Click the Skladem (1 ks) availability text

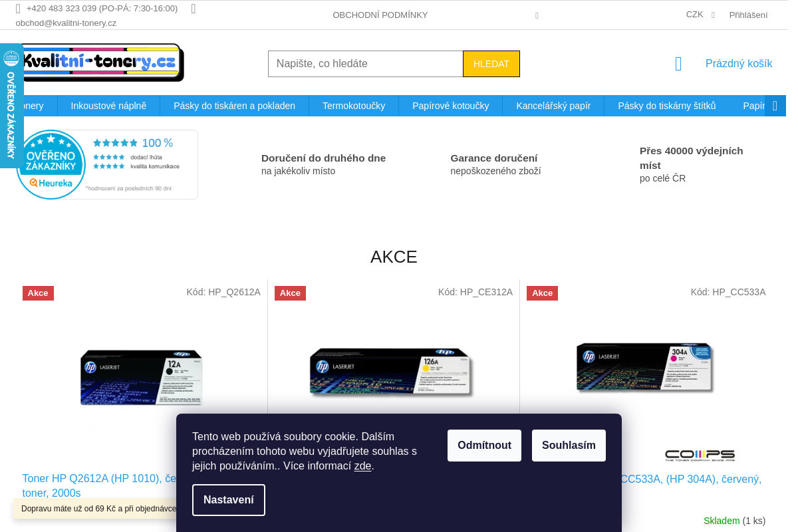[x=735, y=521]
